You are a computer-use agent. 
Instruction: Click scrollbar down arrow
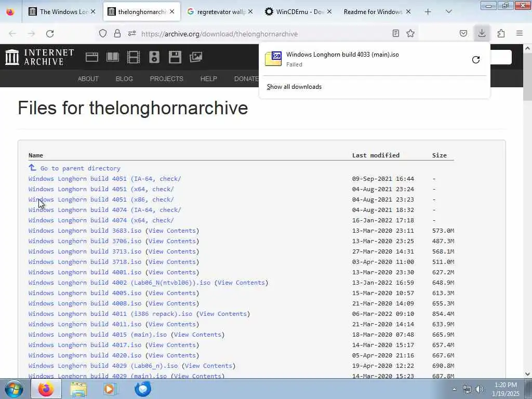tap(528, 374)
